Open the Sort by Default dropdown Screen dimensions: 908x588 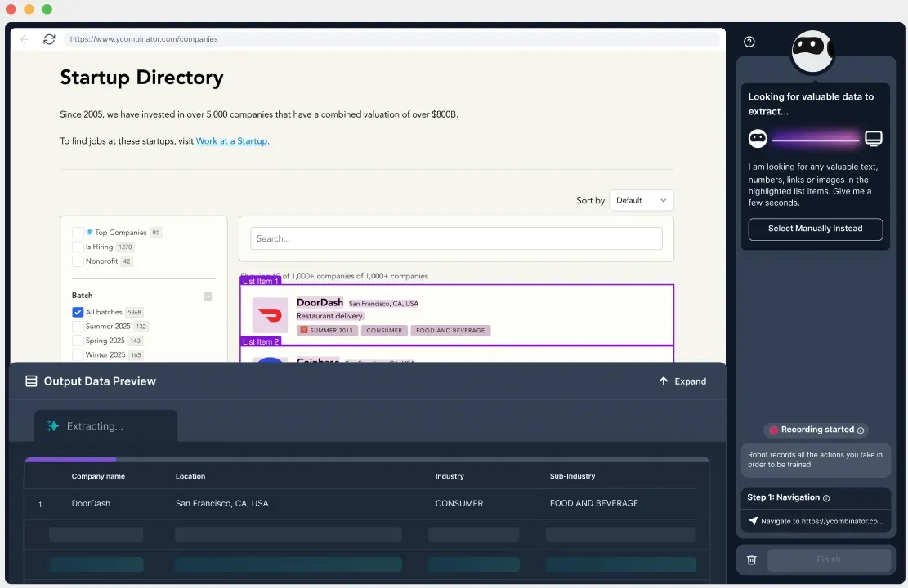pyautogui.click(x=641, y=200)
